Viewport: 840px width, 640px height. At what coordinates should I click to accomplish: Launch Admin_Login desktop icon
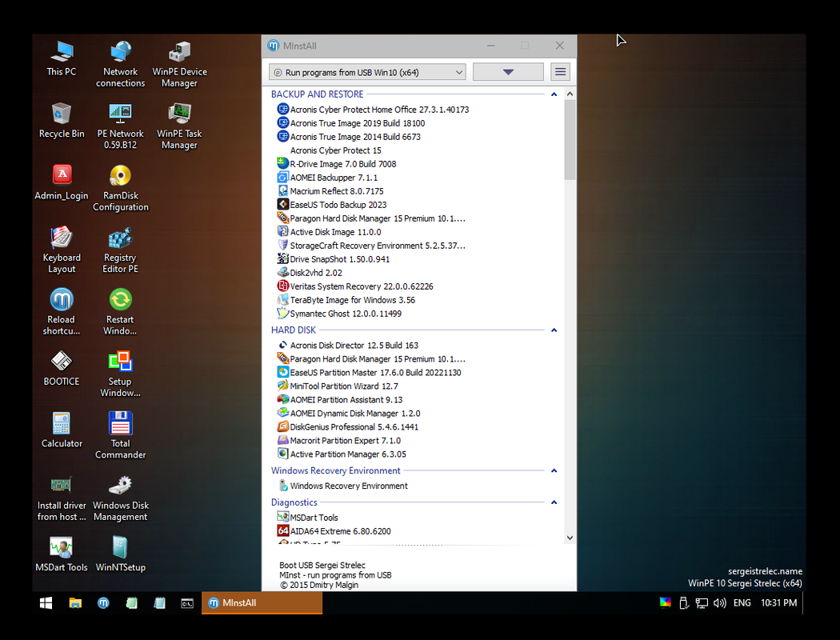[62, 182]
